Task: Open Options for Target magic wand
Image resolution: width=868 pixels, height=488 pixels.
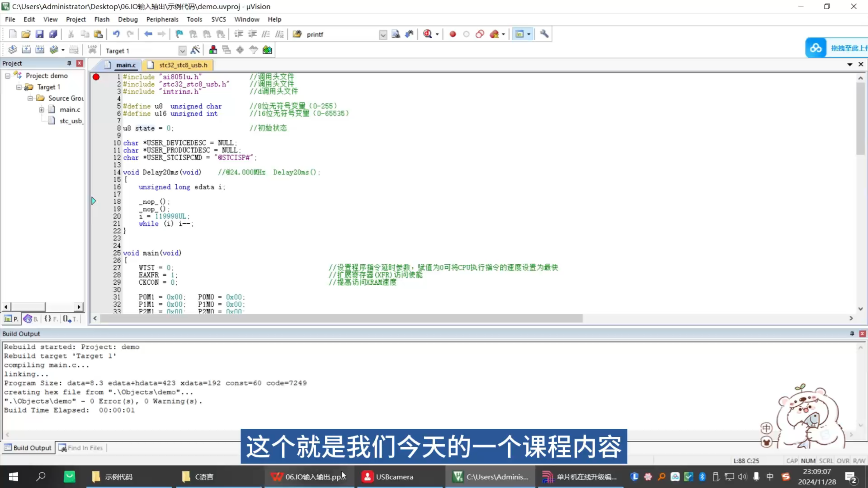Action: pyautogui.click(x=195, y=50)
